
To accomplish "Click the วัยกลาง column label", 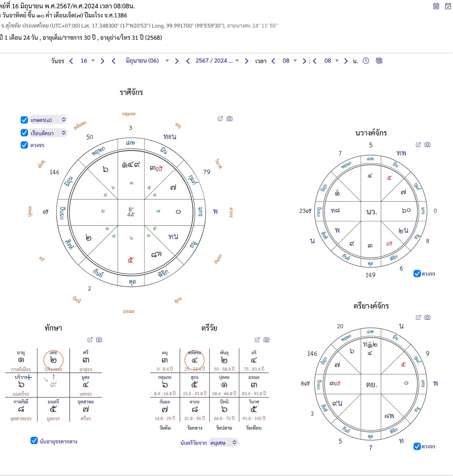I will click(195, 428).
